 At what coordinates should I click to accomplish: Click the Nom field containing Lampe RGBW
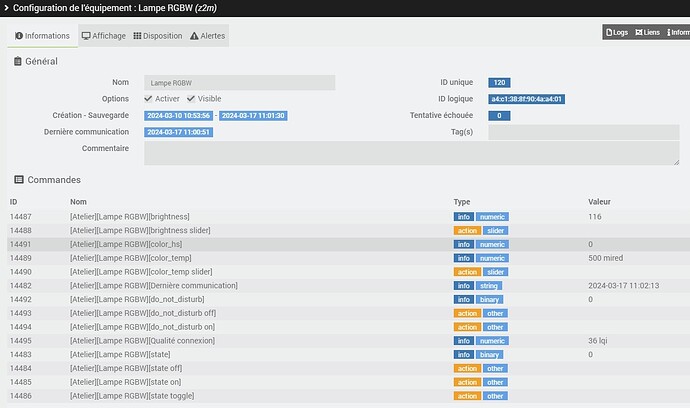[239, 82]
